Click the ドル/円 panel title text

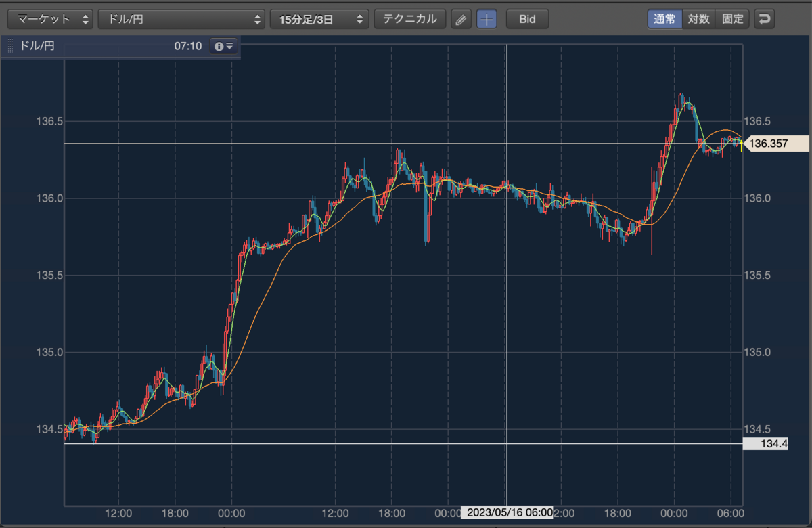tap(38, 47)
